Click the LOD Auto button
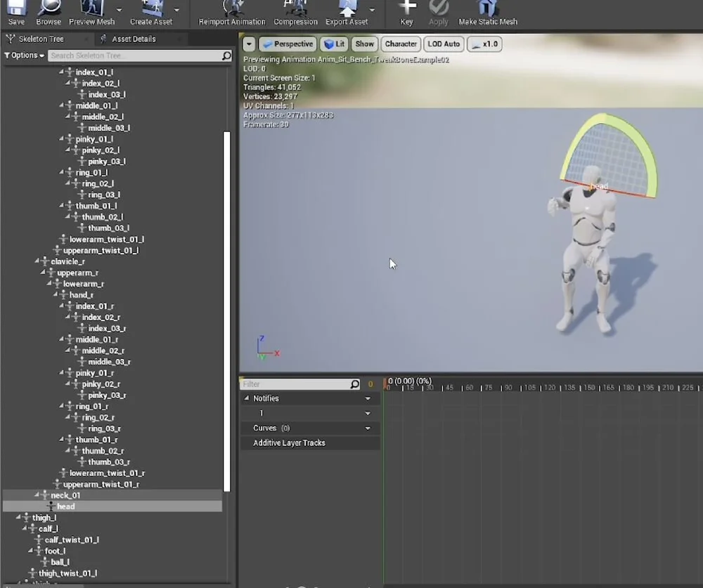Viewport: 703px width, 588px height. click(443, 44)
